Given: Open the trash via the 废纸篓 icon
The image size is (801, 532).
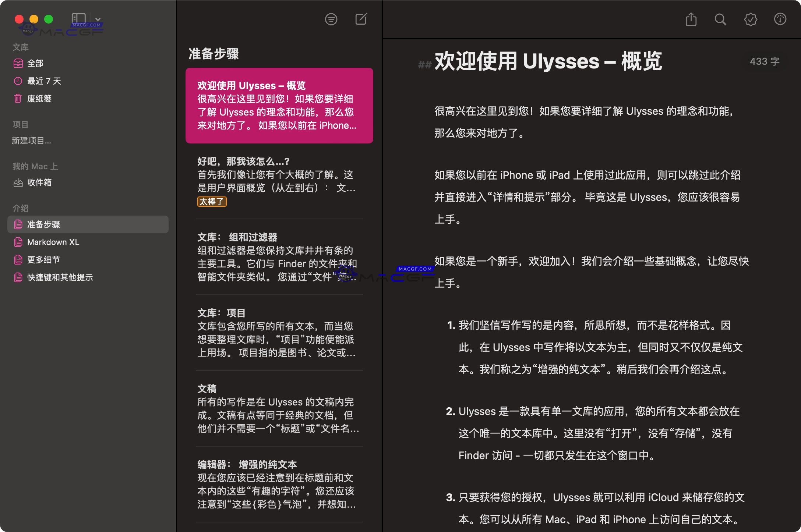Looking at the screenshot, I should [18, 99].
